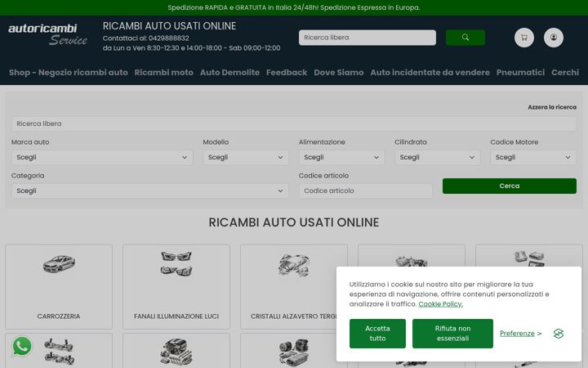
Task: Click Azzera la ricerca link
Action: (552, 107)
